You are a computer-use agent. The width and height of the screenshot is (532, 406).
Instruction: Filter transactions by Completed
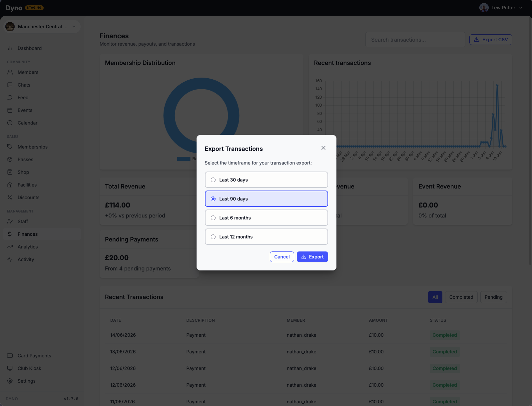tap(461, 297)
